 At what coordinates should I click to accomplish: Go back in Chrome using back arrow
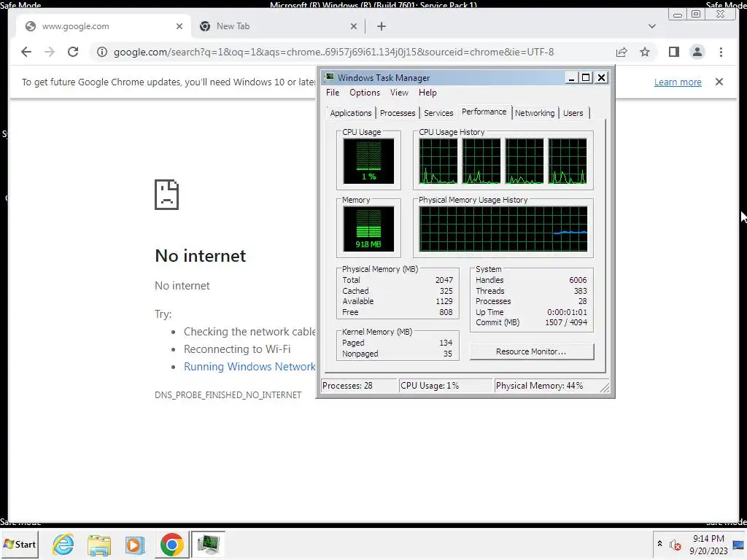[x=26, y=52]
